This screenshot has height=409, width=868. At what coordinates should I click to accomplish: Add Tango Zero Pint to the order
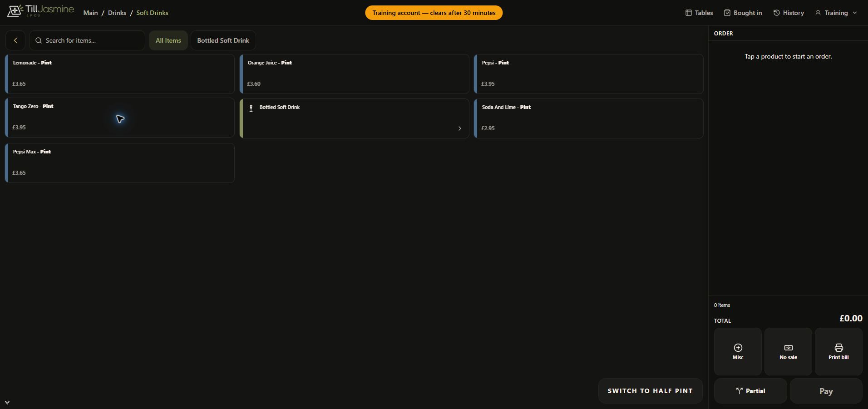click(x=120, y=118)
